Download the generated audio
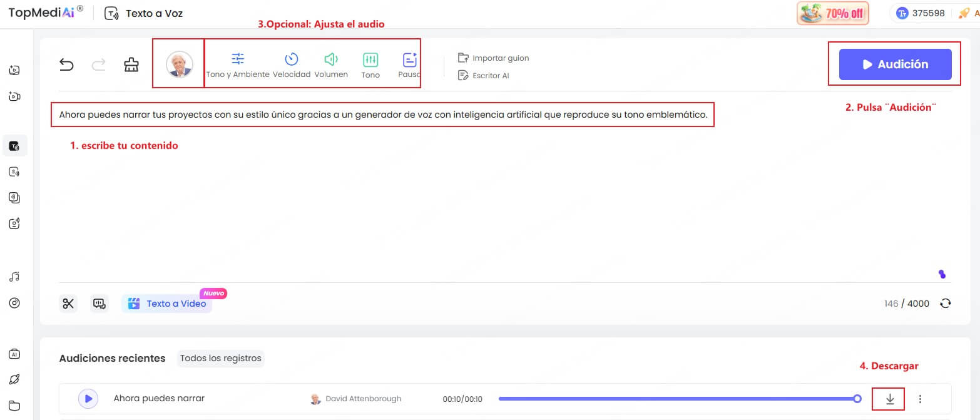This screenshot has height=420, width=980. (890, 399)
